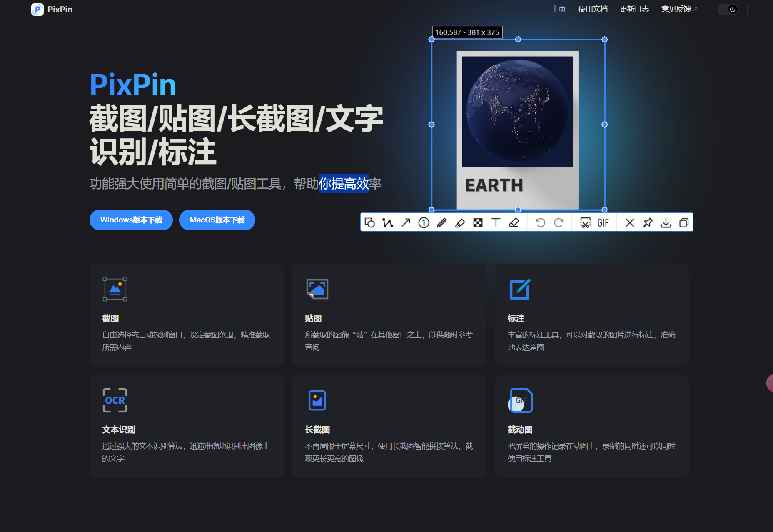Screen dimensions: 773x532
Task: Click the 截动图 card title
Action: [x=520, y=430]
